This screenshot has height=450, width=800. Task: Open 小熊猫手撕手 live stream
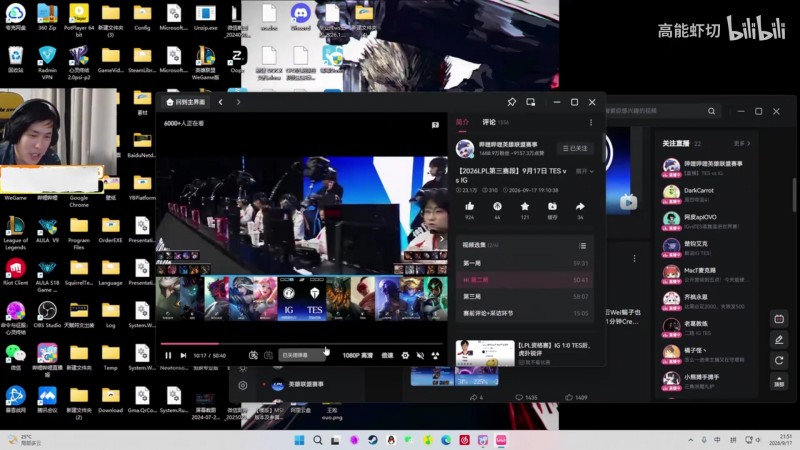tap(706, 381)
